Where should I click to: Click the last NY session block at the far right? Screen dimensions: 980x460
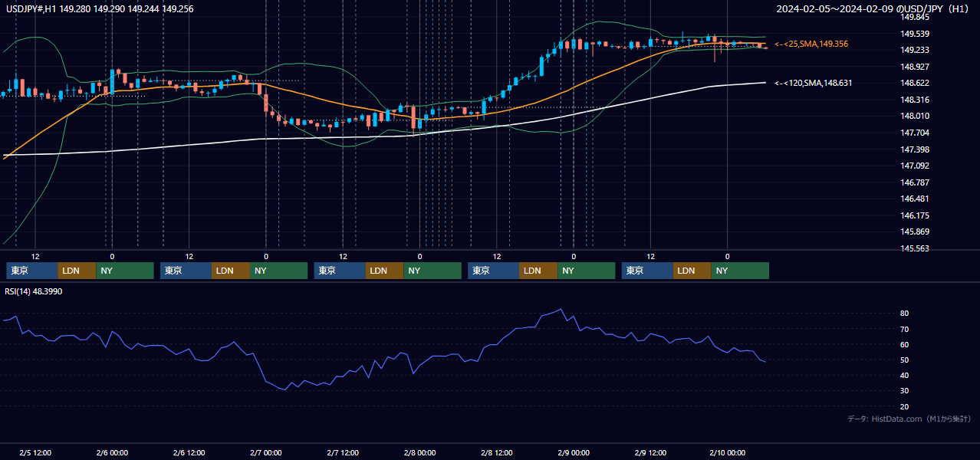click(740, 271)
